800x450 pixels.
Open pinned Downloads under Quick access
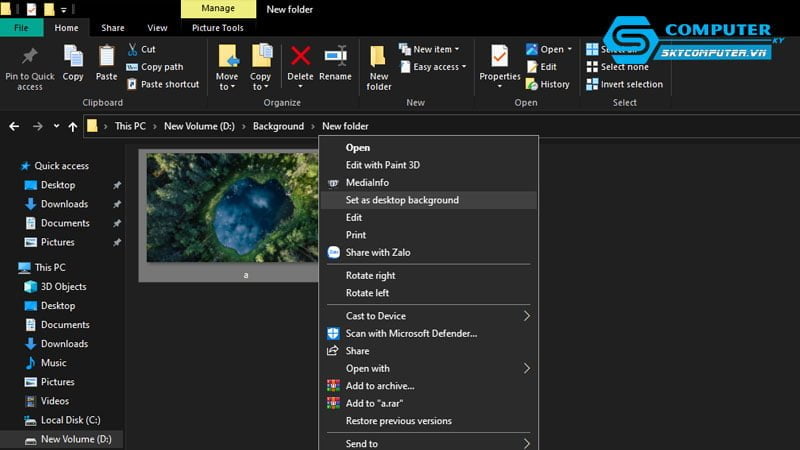pyautogui.click(x=56, y=204)
